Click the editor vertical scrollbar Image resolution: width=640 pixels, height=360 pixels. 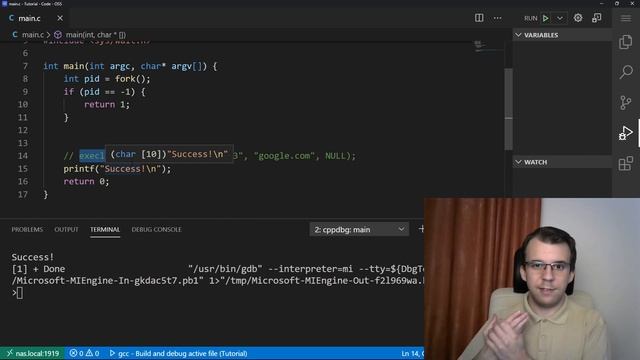(x=508, y=109)
